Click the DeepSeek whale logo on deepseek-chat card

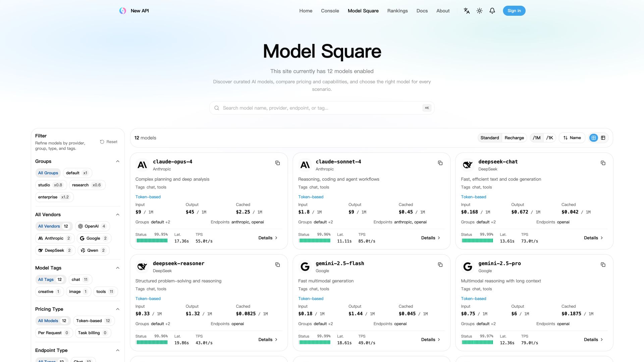coord(468,165)
